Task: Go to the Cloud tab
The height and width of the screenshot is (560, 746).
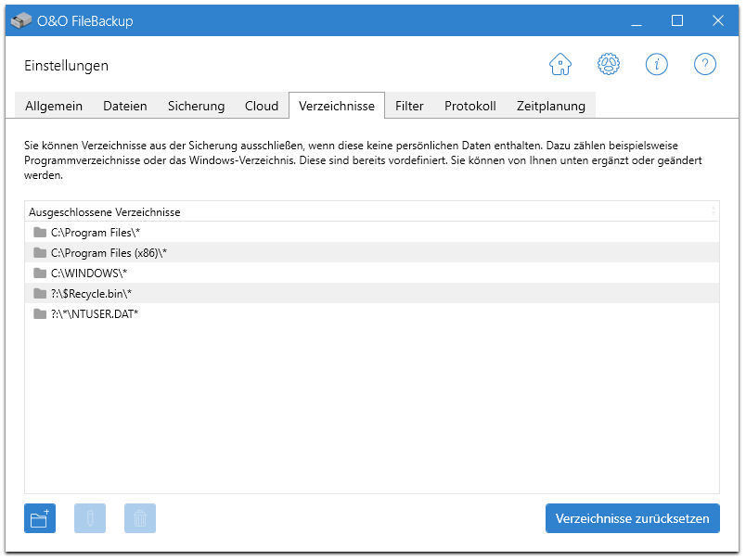Action: [x=262, y=106]
